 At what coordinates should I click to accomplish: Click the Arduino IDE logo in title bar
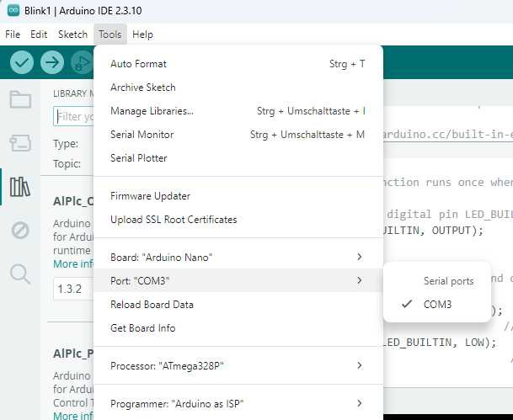pos(13,10)
